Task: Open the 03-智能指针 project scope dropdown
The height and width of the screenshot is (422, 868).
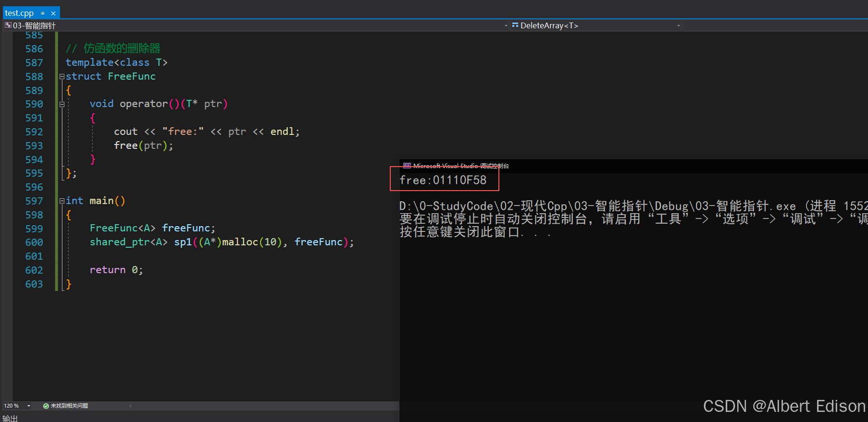Action: pos(506,25)
